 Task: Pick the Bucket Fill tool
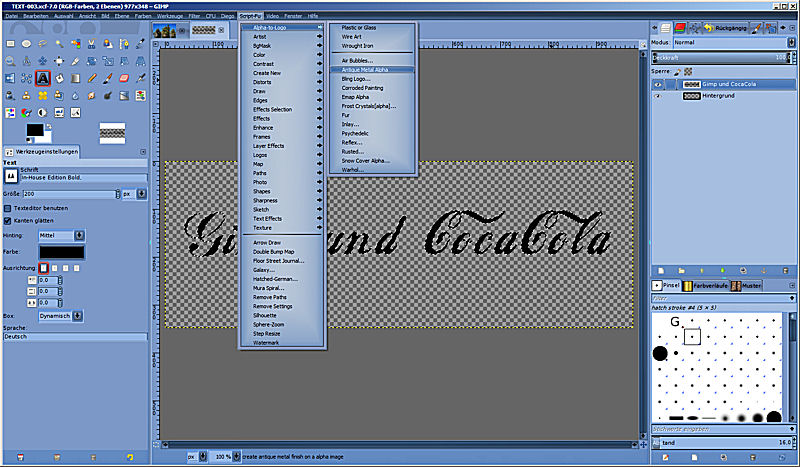(x=59, y=78)
